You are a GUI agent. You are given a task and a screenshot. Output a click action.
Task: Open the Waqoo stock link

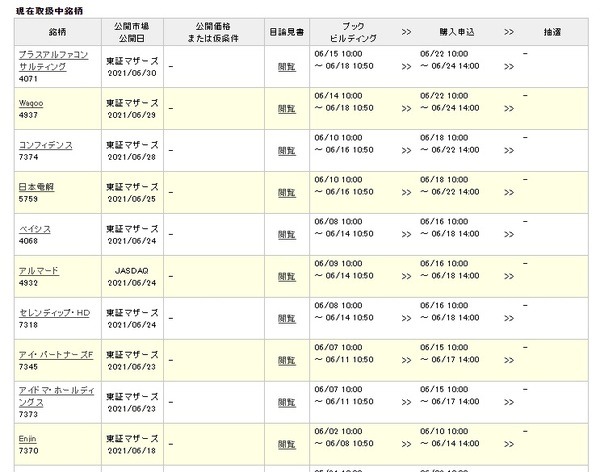click(31, 103)
